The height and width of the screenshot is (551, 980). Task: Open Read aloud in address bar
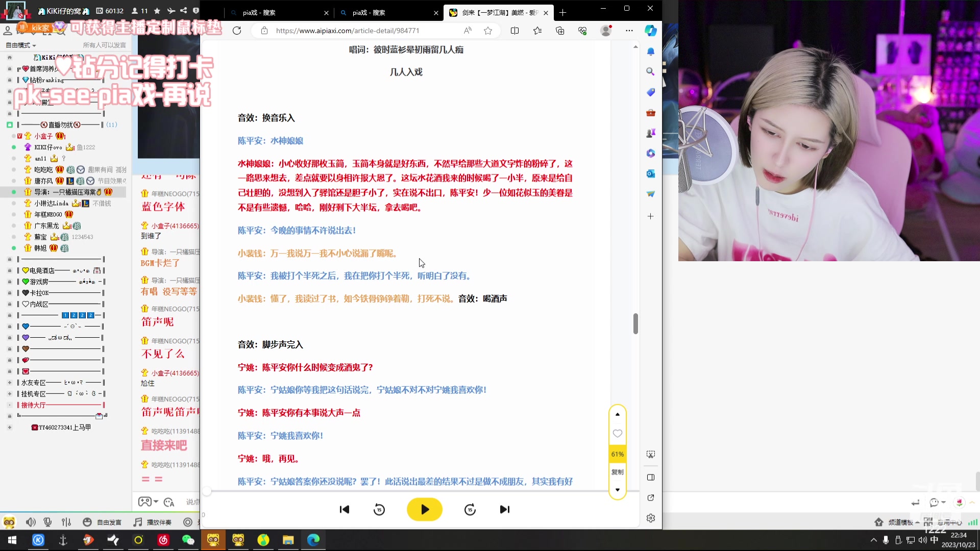point(468,31)
